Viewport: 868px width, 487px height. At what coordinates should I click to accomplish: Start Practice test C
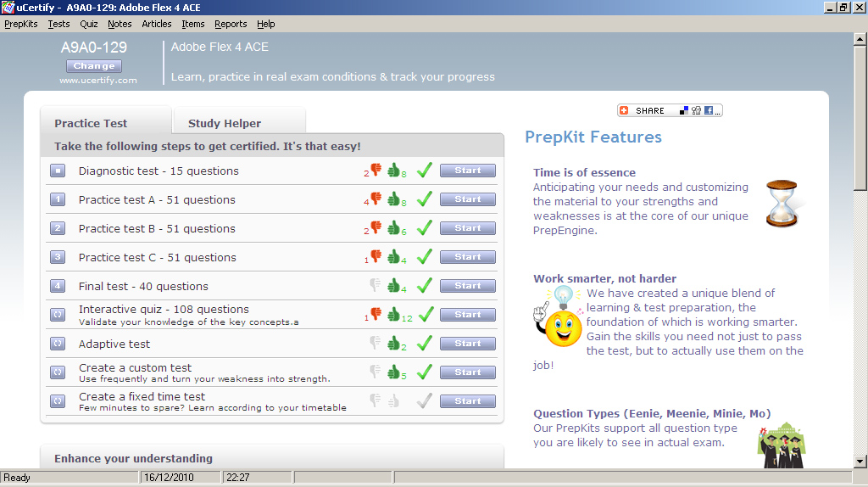(x=468, y=257)
